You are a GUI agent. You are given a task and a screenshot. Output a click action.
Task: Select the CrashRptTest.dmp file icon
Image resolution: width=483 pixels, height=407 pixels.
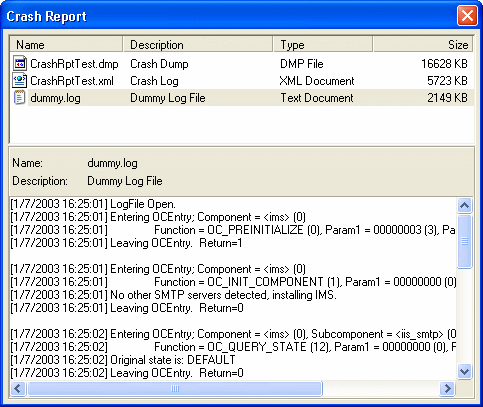[20, 63]
